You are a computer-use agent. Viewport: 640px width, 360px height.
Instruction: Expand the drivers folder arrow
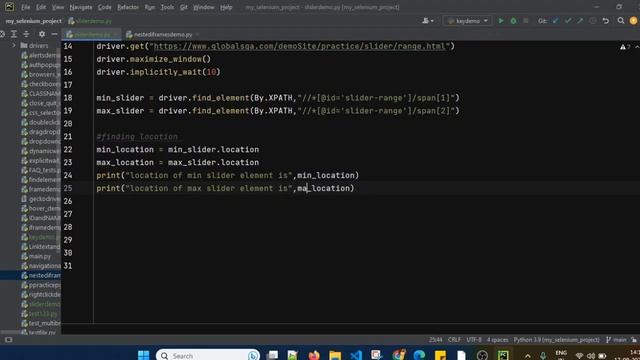[x=14, y=46]
